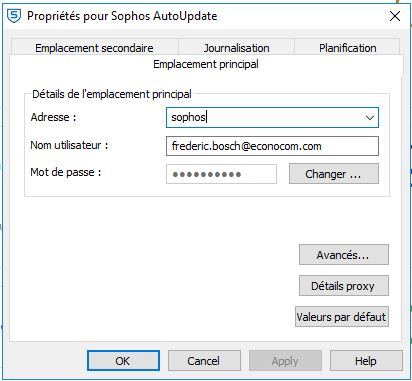This screenshot has width=412, height=381.
Task: Click the Sophos shield icon in title bar
Action: coord(14,16)
